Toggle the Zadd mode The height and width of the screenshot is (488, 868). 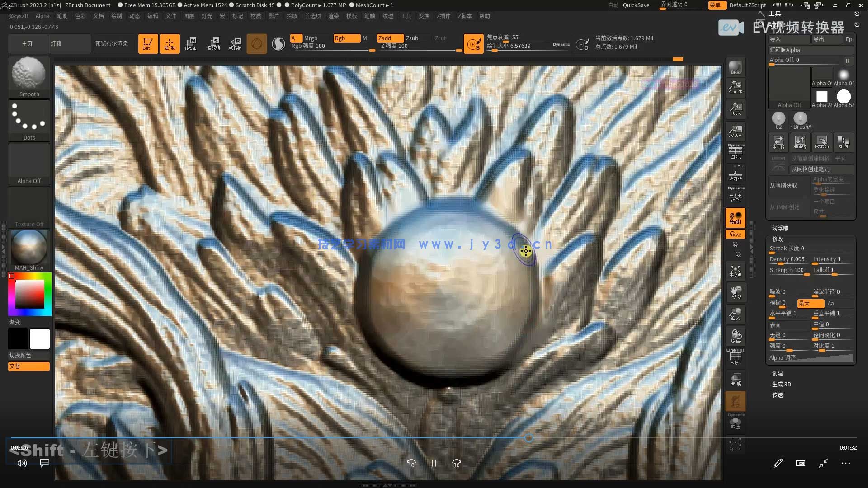pos(390,38)
